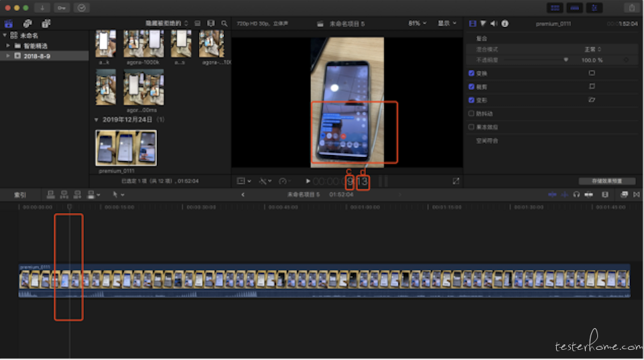Open the audio inspector speaker icon
644x360 pixels.
coord(494,24)
